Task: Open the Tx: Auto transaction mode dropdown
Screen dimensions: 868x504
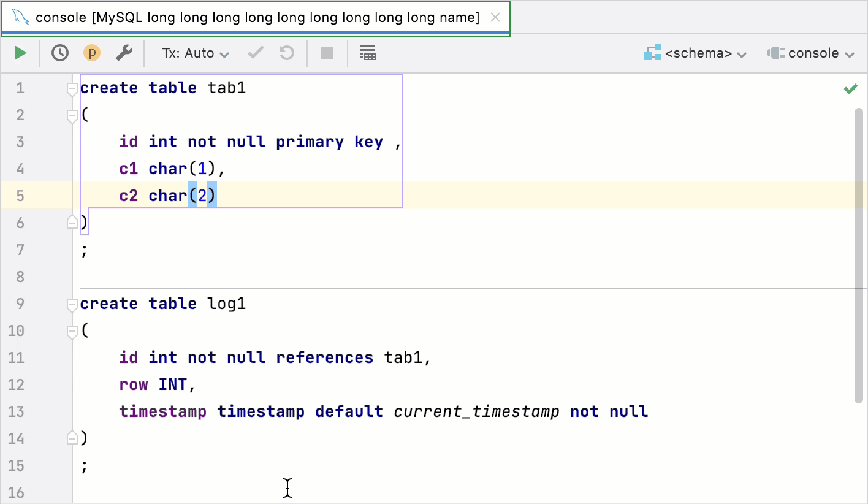Action: tap(195, 53)
